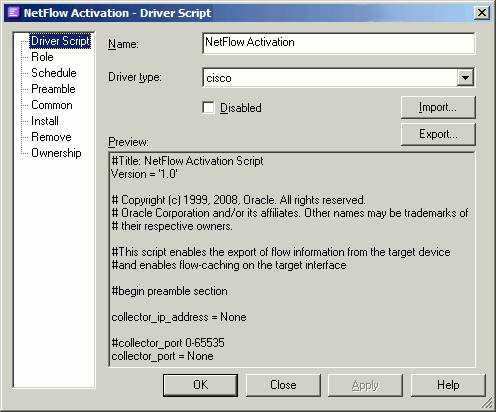Click the Driver type: label
The height and width of the screenshot is (412, 496).
[x=135, y=77]
